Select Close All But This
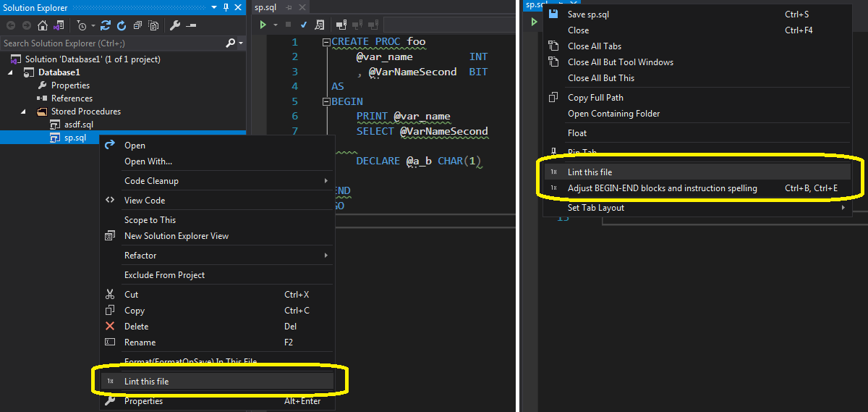Image resolution: width=868 pixels, height=412 pixels. click(697, 78)
